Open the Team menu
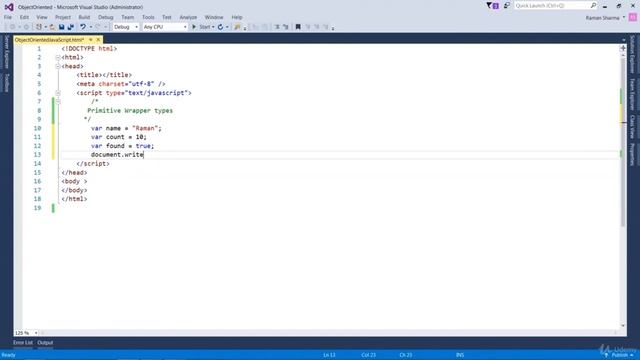 coord(127,17)
